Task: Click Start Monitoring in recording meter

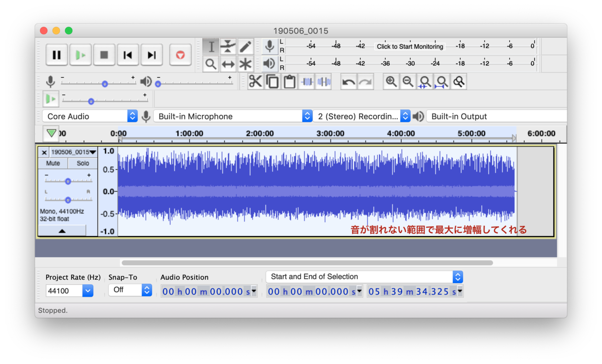Action: click(x=410, y=47)
